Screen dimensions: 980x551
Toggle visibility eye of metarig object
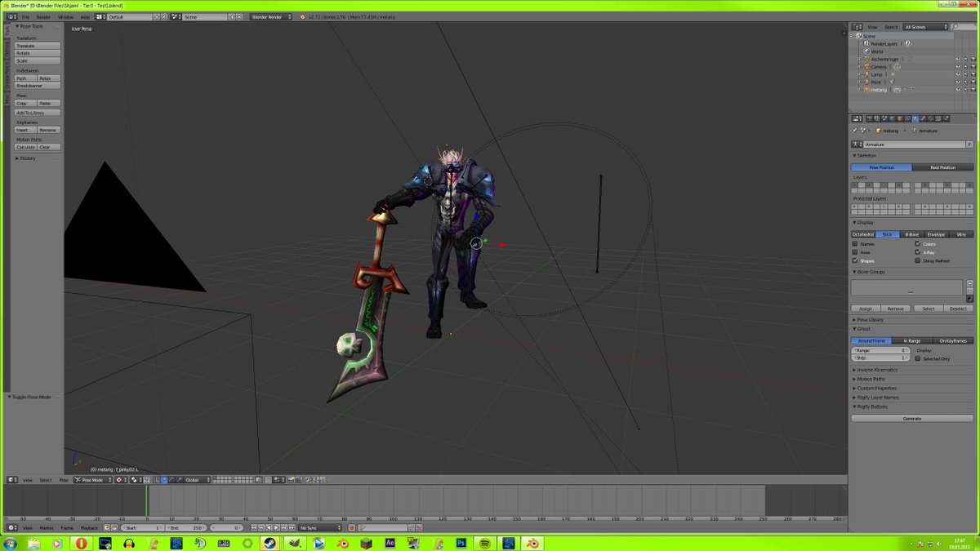[957, 89]
